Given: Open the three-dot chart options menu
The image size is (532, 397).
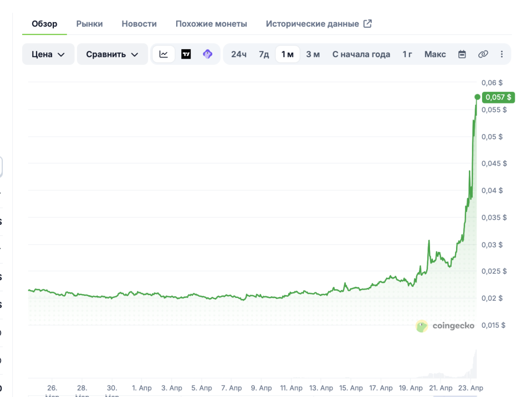Looking at the screenshot, I should pyautogui.click(x=502, y=54).
